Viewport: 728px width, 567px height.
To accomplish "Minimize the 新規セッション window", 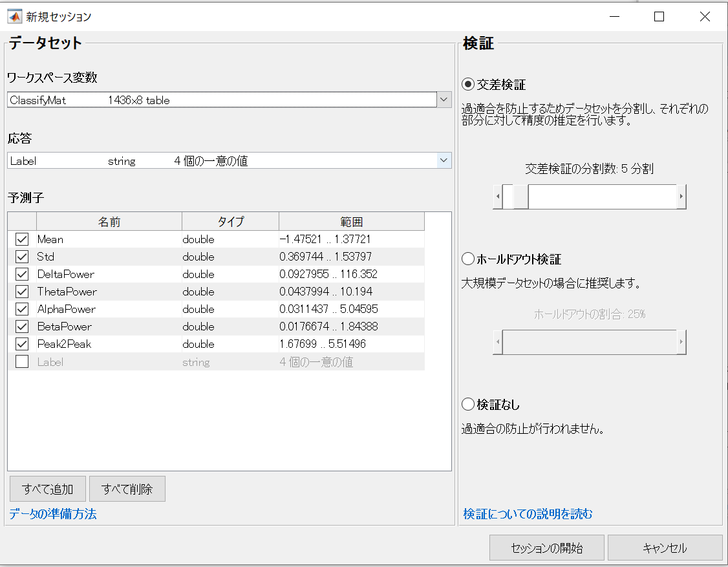I will point(615,16).
